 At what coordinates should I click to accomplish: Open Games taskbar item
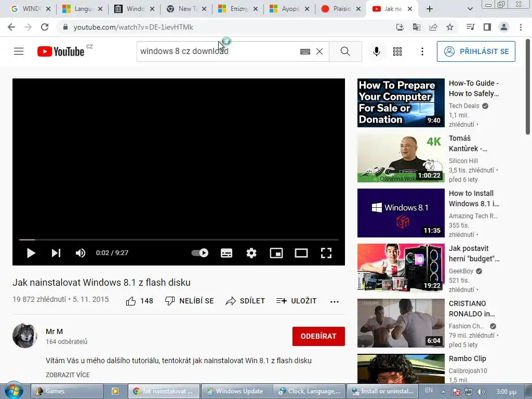[x=67, y=391]
